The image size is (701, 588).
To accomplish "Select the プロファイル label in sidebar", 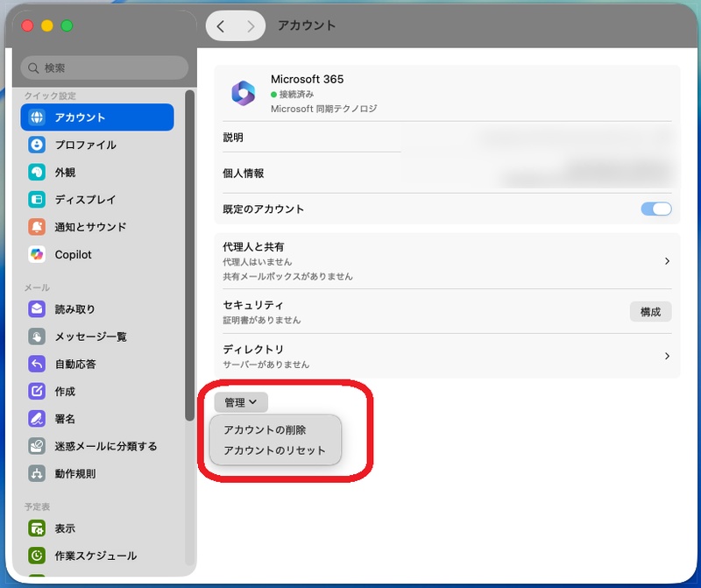I will coord(85,145).
